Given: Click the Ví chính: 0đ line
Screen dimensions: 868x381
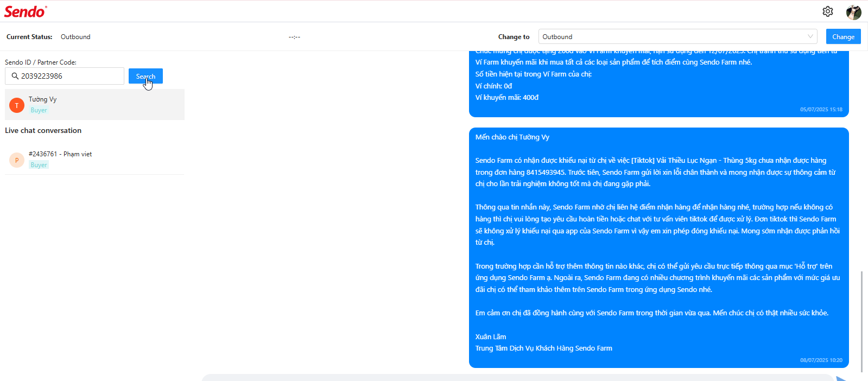Looking at the screenshot, I should (x=493, y=86).
